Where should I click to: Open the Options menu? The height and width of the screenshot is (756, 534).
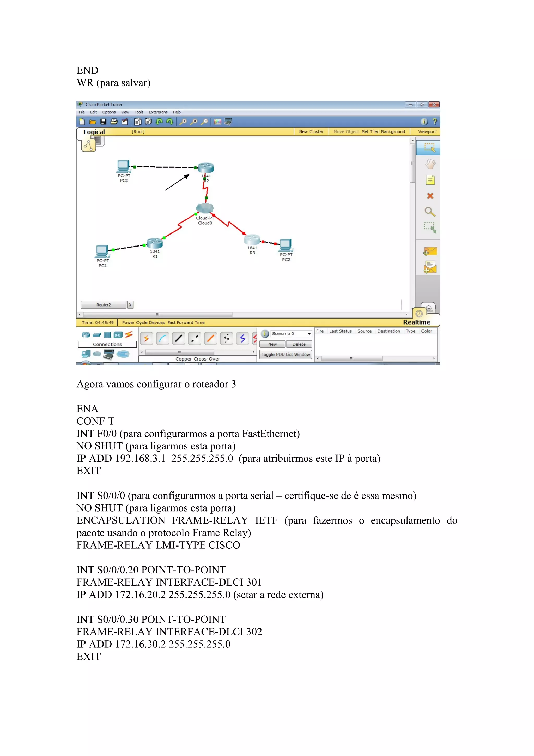point(109,112)
